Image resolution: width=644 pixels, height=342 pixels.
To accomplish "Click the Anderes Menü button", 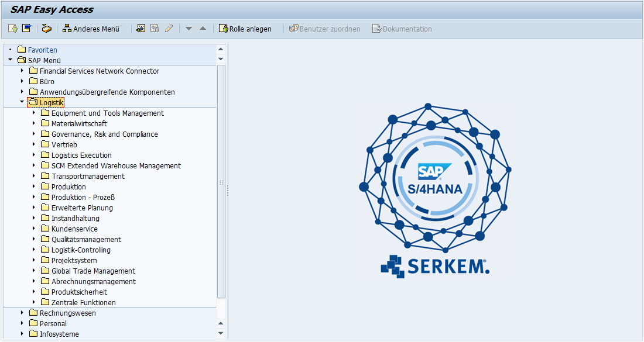I will [91, 29].
